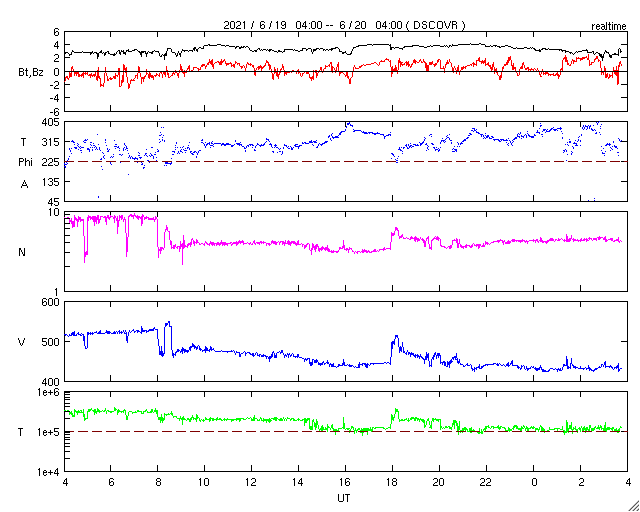Screen dimensions: 640x512
Task: Click the '-6' value on the Bt,Bz axis
Action: (55, 111)
